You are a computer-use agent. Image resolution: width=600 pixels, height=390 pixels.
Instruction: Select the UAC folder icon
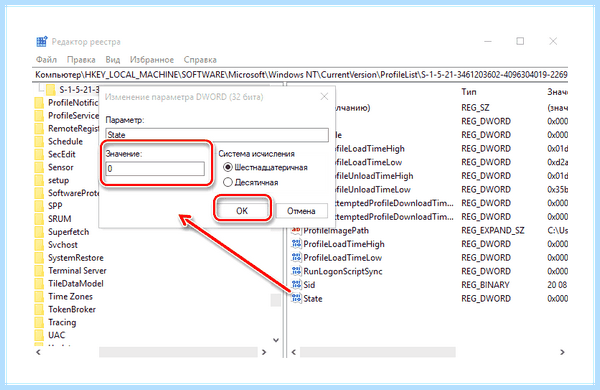click(39, 335)
